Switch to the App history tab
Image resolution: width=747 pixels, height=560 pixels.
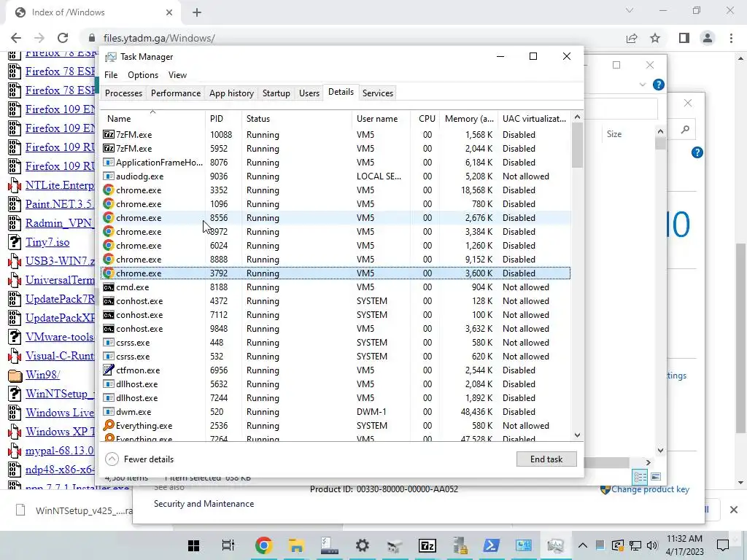coord(231,93)
